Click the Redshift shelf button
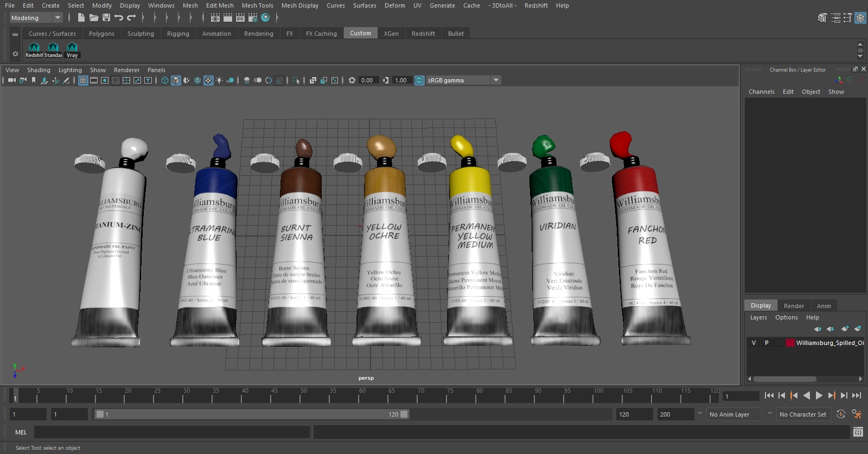 [34, 50]
